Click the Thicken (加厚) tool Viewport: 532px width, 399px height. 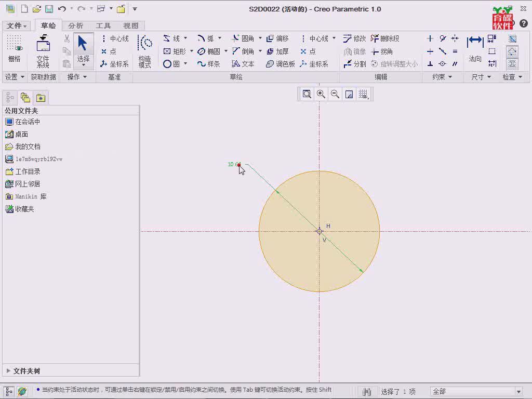[277, 51]
